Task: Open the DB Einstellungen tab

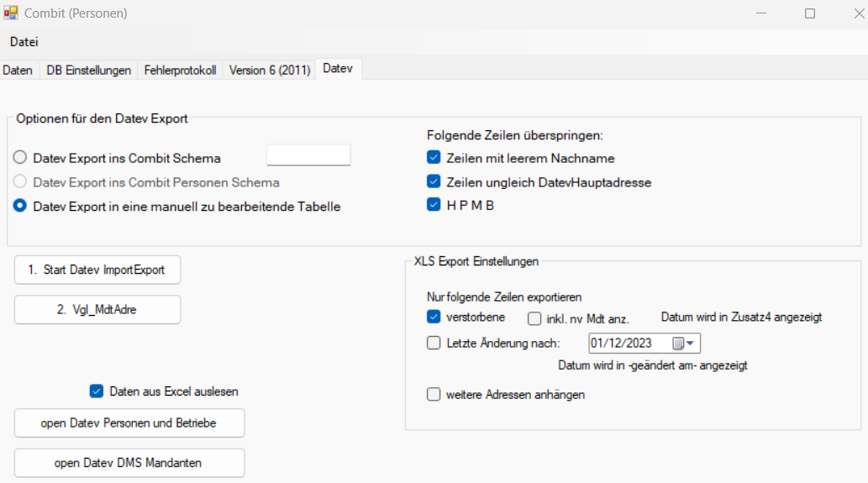Action: tap(88, 71)
